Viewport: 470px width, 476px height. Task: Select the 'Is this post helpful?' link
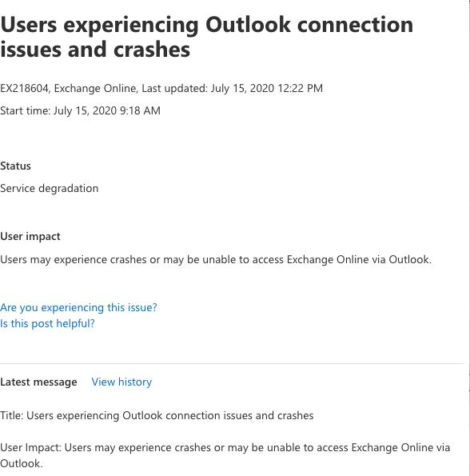click(47, 324)
